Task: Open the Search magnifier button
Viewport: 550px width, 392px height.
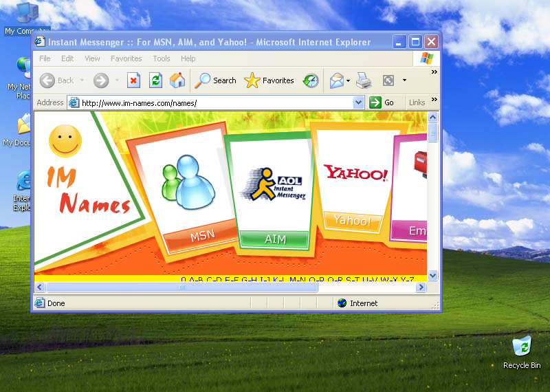Action: point(215,80)
